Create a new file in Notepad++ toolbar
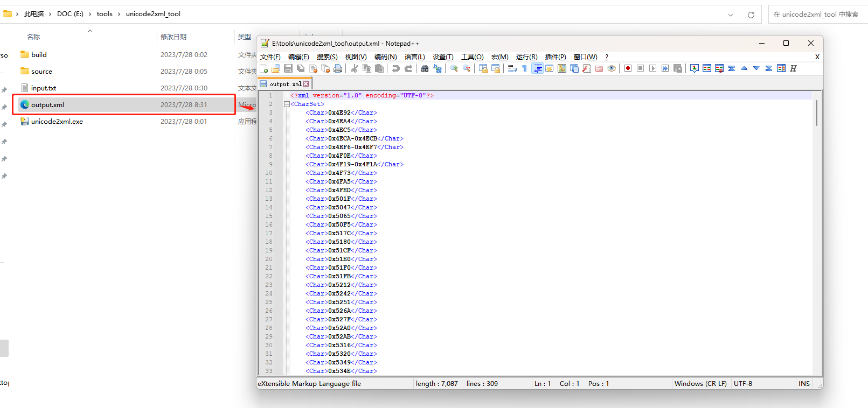 [264, 68]
